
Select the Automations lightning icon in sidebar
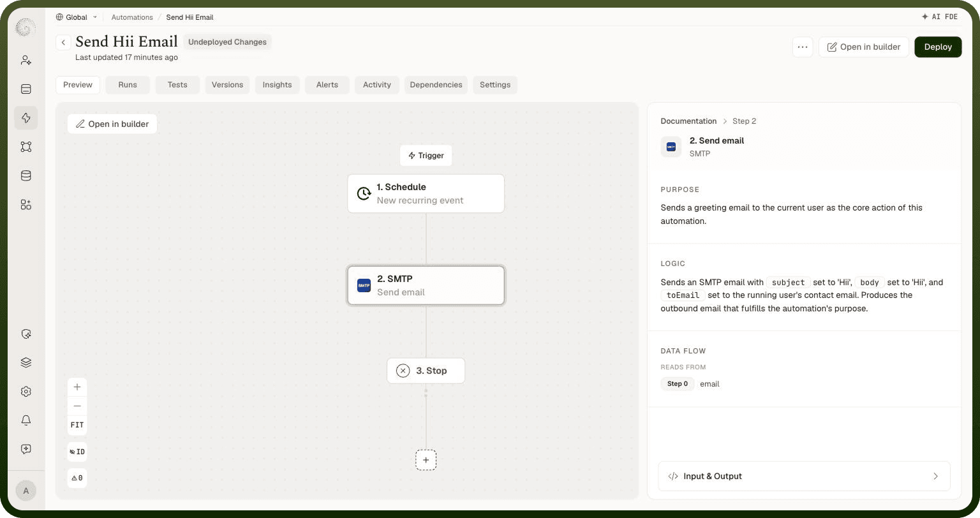point(26,118)
